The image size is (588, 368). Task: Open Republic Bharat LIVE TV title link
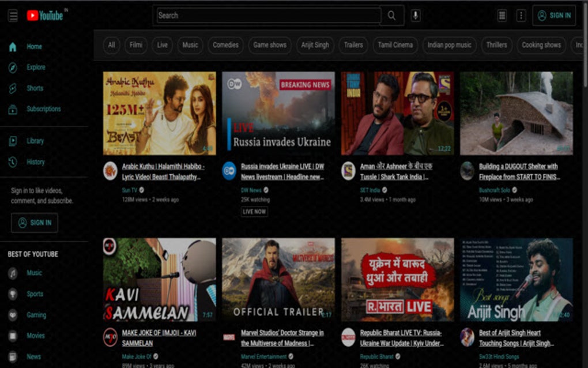coord(402,337)
